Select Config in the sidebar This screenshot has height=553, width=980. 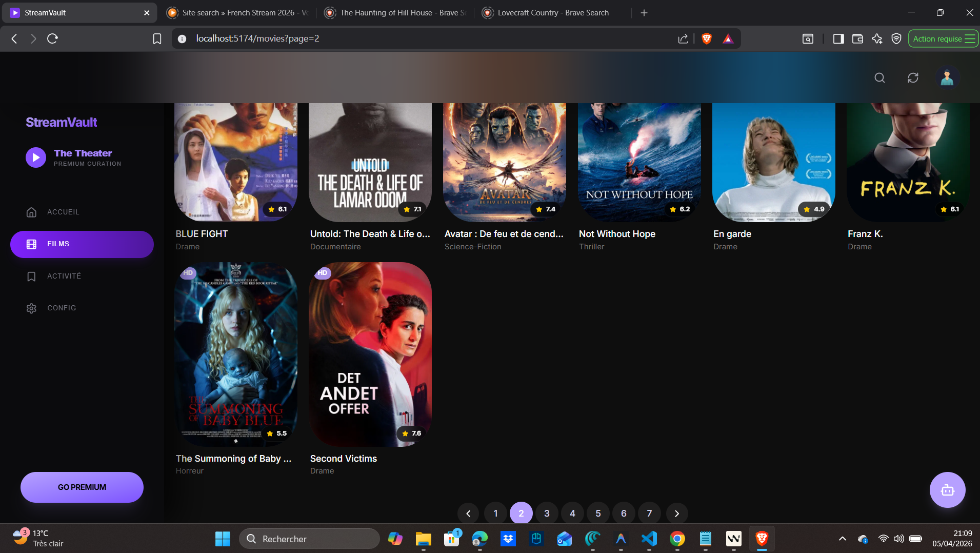pos(62,308)
